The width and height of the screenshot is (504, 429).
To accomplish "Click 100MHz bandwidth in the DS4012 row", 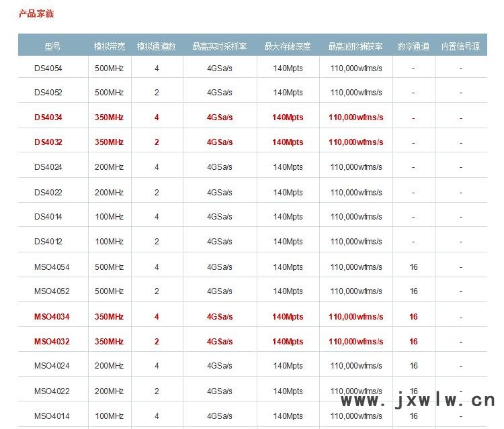I will click(110, 242).
